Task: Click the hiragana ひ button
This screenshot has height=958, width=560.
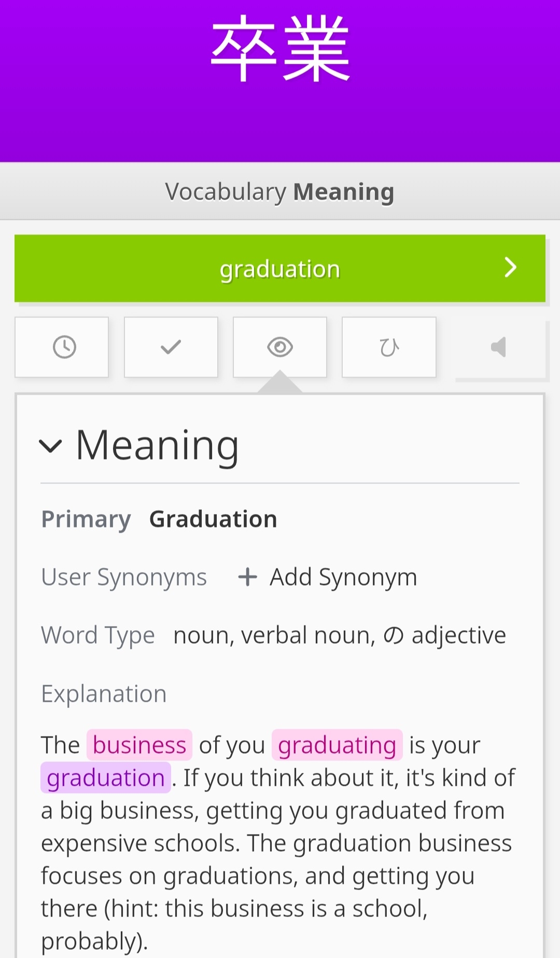Action: click(x=389, y=347)
